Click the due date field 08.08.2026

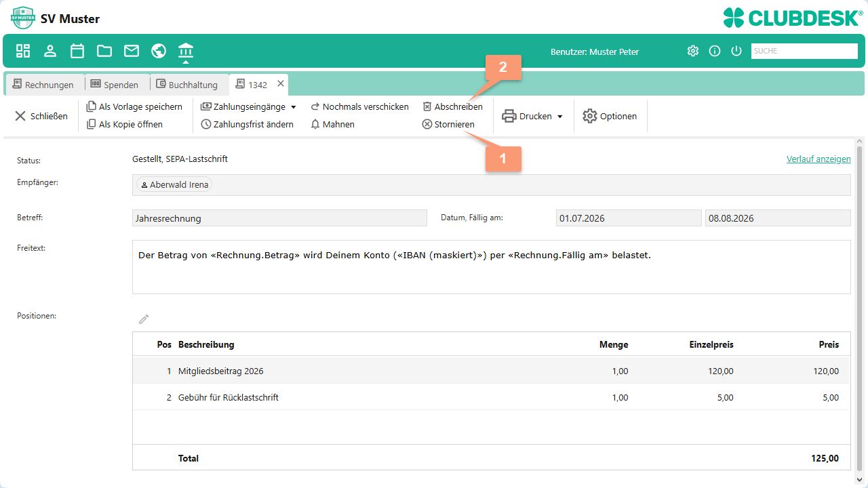point(778,218)
